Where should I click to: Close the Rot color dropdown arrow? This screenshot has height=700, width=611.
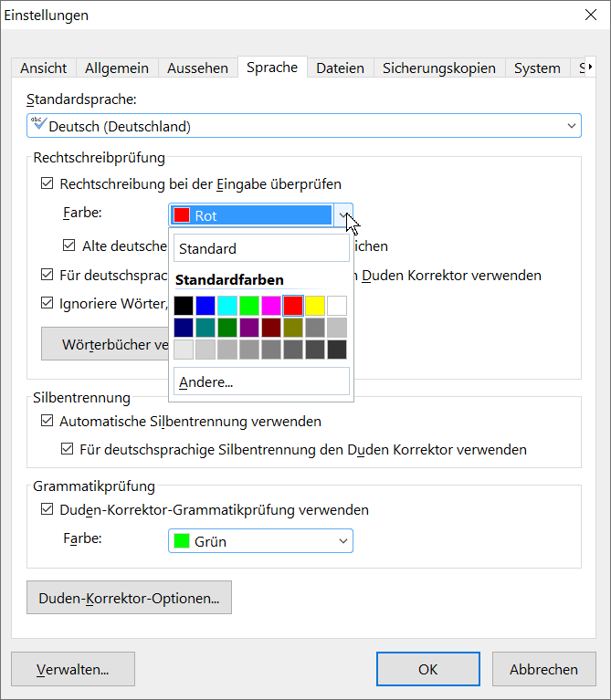[x=342, y=215]
